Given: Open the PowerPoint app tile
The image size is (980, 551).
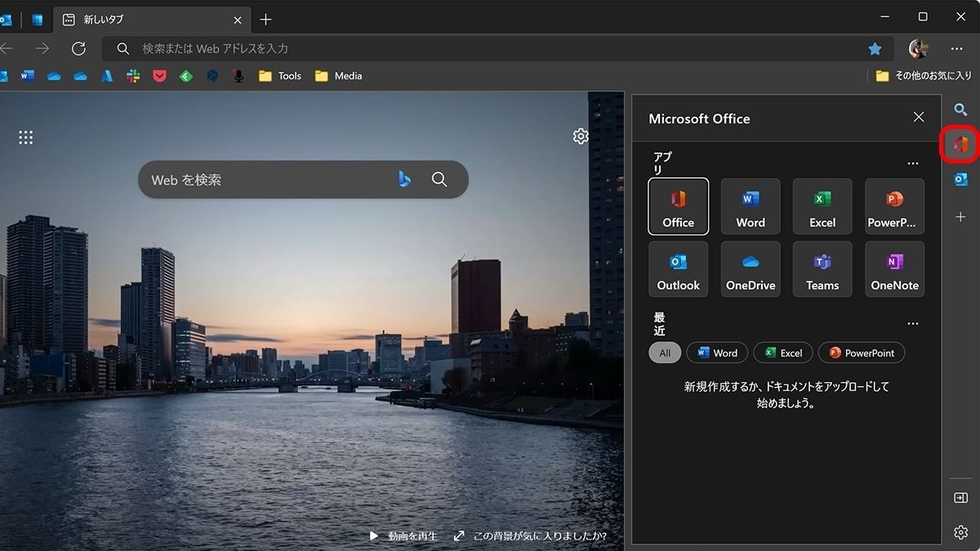Looking at the screenshot, I should tap(894, 207).
